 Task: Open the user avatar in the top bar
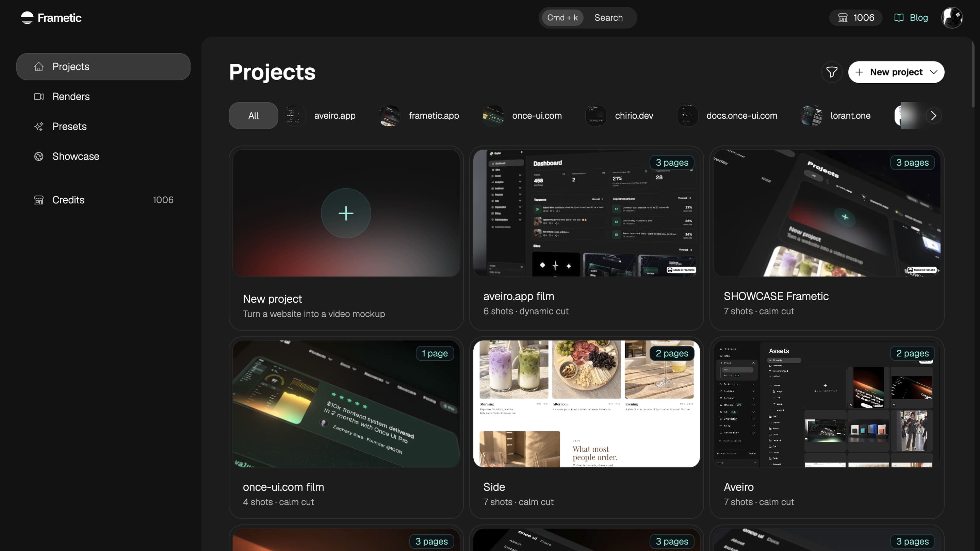952,18
